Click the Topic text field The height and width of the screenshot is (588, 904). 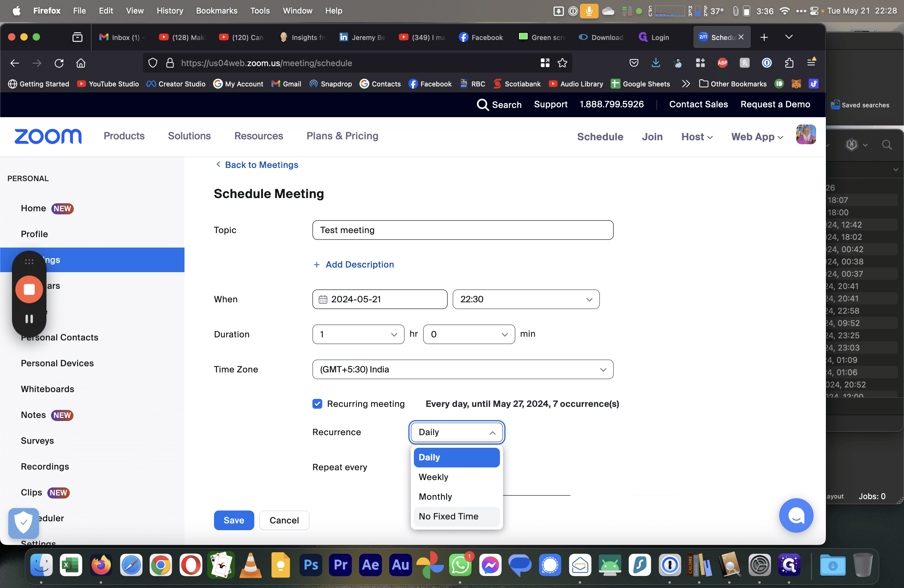(x=463, y=230)
